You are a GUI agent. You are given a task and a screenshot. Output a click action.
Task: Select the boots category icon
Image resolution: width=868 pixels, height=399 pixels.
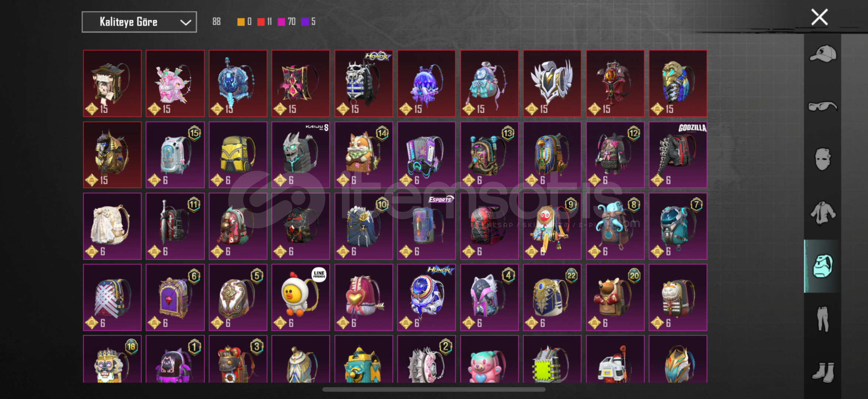point(823,372)
